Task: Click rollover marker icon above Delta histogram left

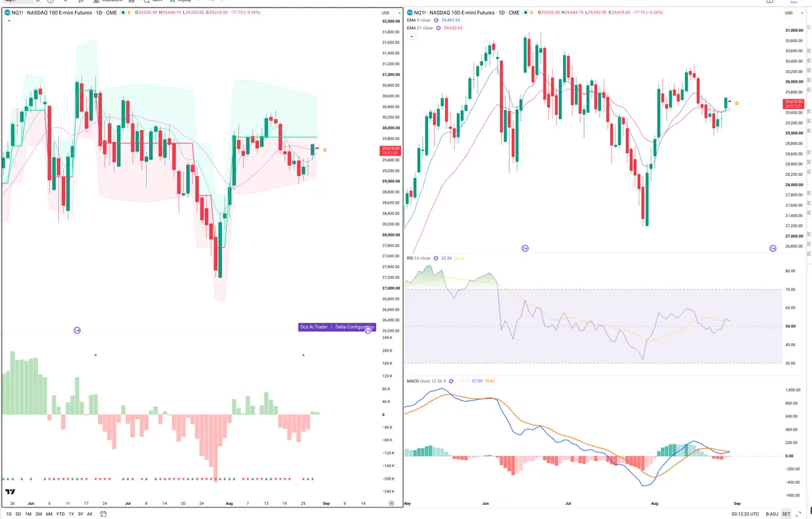Action: [x=77, y=330]
